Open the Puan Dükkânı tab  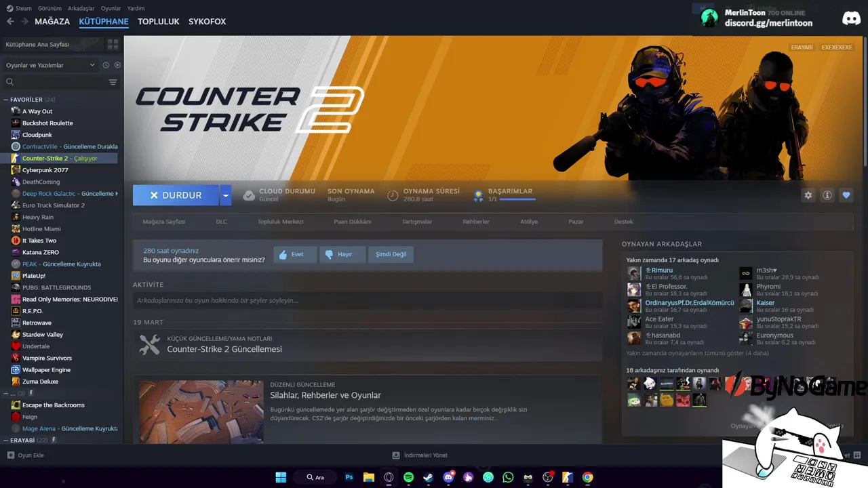tap(353, 222)
